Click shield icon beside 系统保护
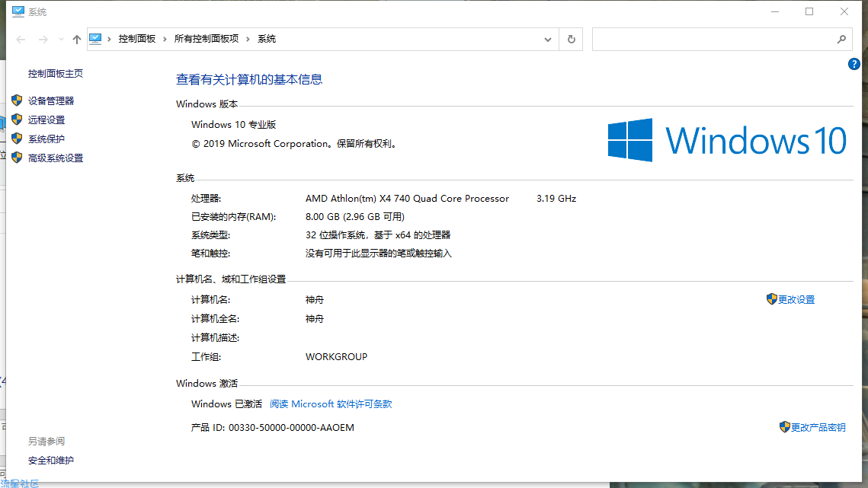The width and height of the screenshot is (868, 488). tap(18, 139)
